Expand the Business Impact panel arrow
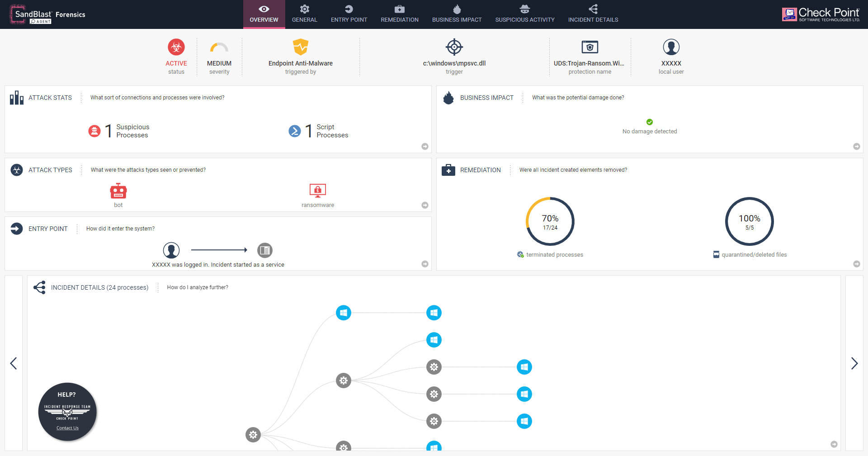 (x=857, y=146)
